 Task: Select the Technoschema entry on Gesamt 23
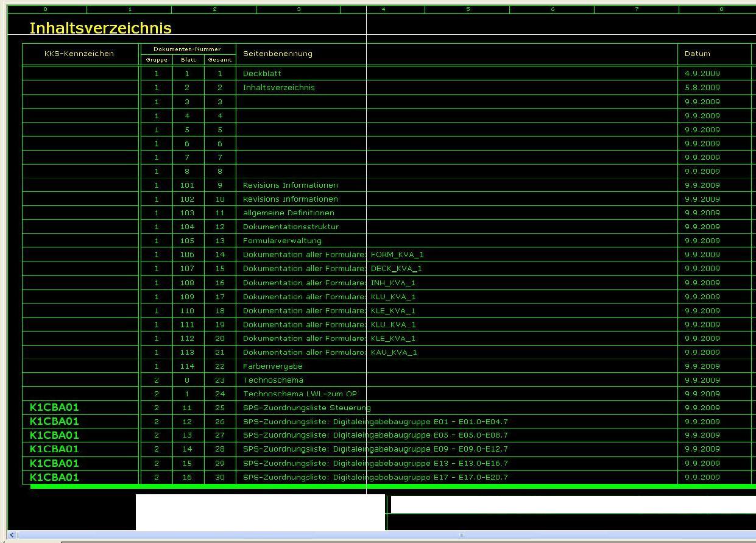273,380
